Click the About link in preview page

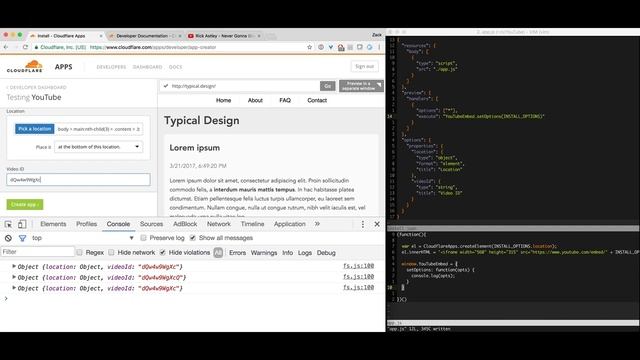[x=255, y=100]
